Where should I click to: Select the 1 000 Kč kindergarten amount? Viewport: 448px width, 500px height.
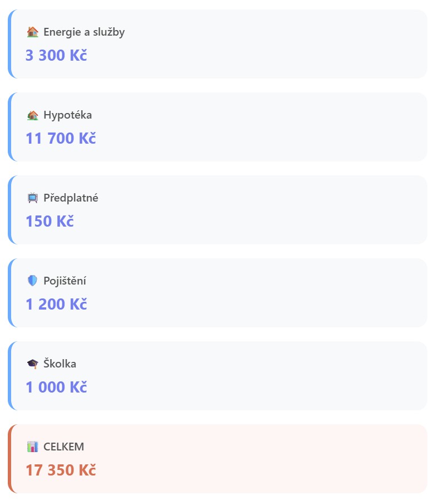(56, 387)
